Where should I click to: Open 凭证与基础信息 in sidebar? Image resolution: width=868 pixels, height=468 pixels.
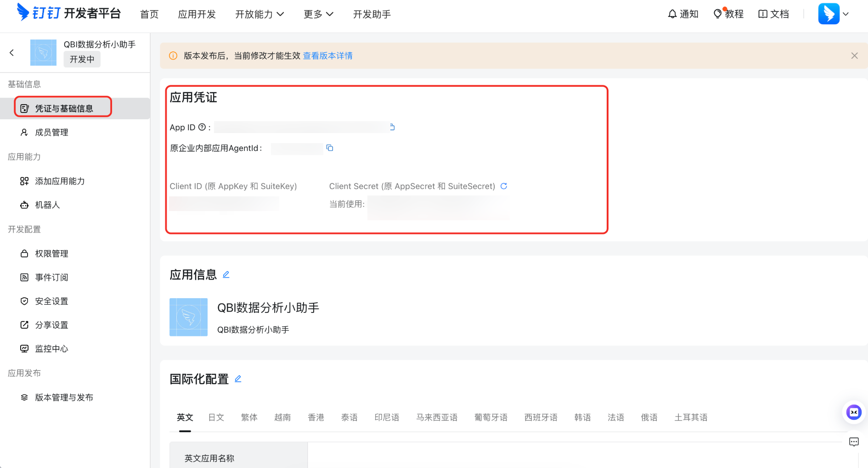75,108
